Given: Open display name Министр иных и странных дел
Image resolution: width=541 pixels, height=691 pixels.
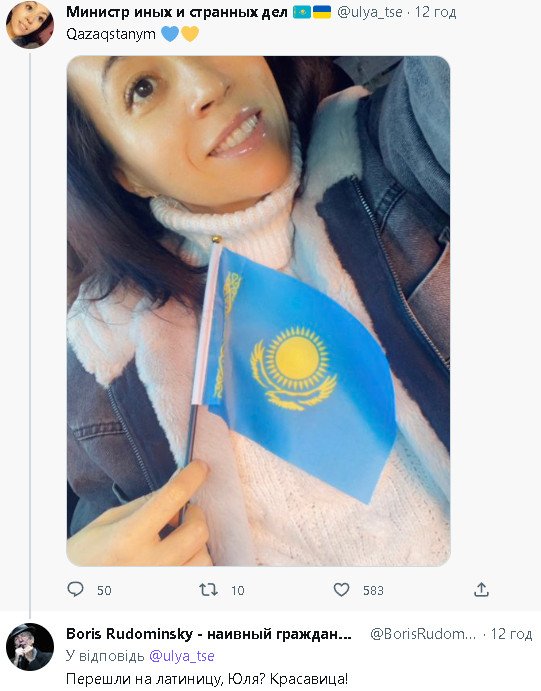Looking at the screenshot, I should coord(177,12).
